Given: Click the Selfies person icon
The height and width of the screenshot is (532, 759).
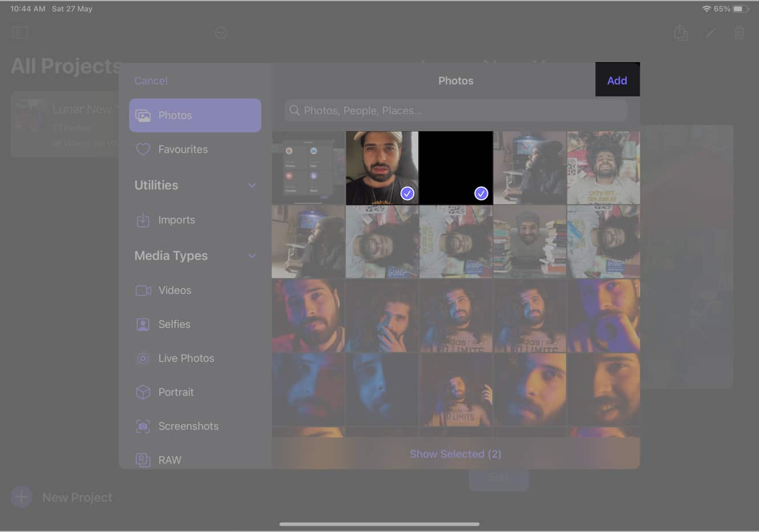Looking at the screenshot, I should click(x=143, y=324).
